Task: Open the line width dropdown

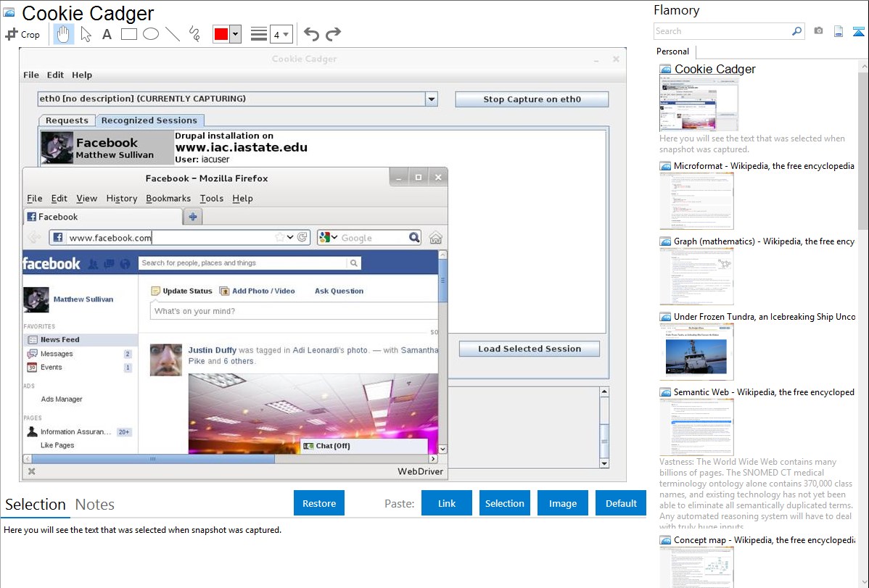Action: pos(281,34)
